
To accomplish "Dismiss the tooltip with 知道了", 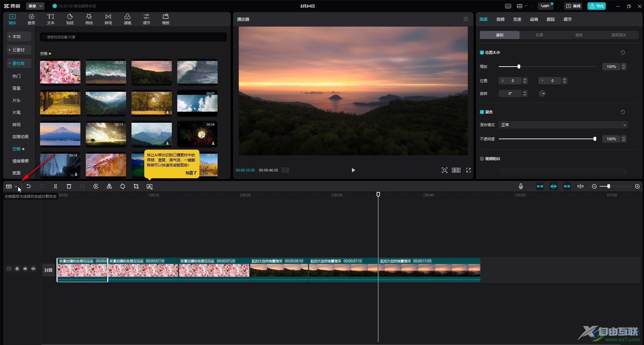I will (x=191, y=173).
